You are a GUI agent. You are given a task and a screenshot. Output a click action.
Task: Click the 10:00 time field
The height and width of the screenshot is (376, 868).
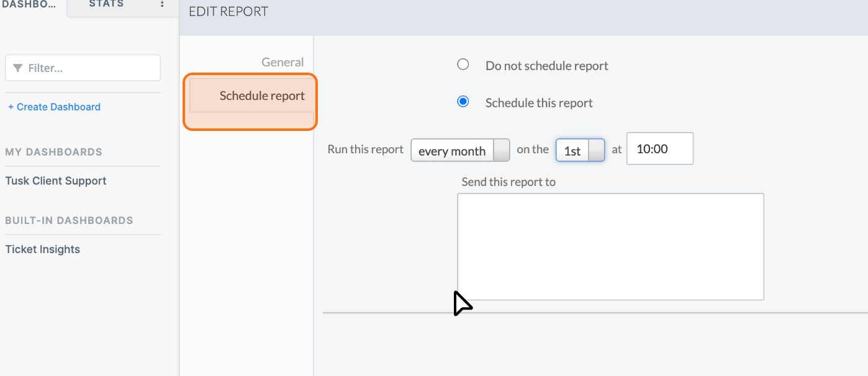660,149
